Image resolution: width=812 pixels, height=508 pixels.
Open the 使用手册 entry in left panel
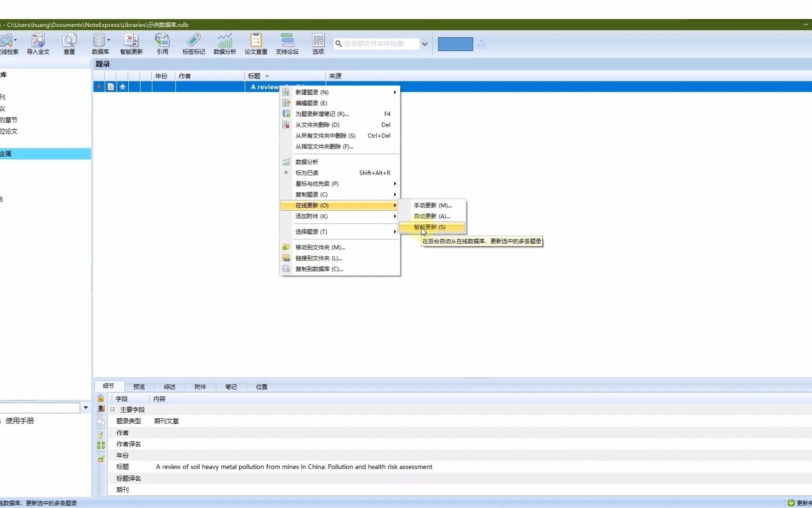(x=20, y=421)
